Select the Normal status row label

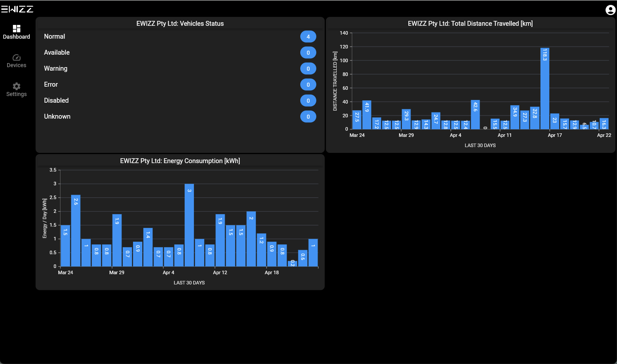click(x=55, y=36)
